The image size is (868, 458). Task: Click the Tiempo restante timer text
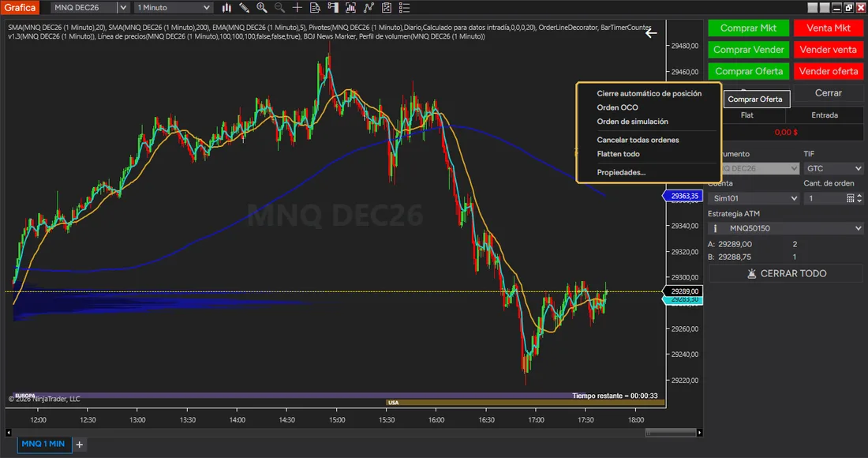[x=615, y=396]
